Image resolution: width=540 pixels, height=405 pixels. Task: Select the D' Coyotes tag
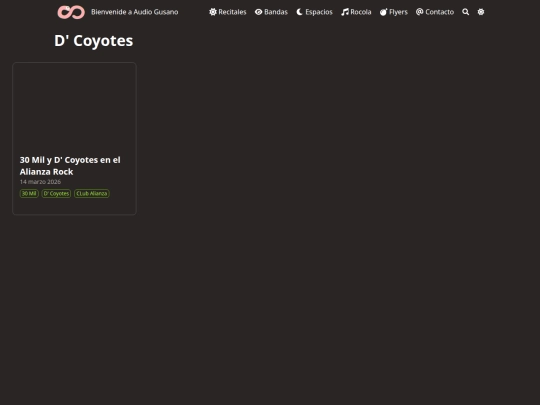(56, 194)
